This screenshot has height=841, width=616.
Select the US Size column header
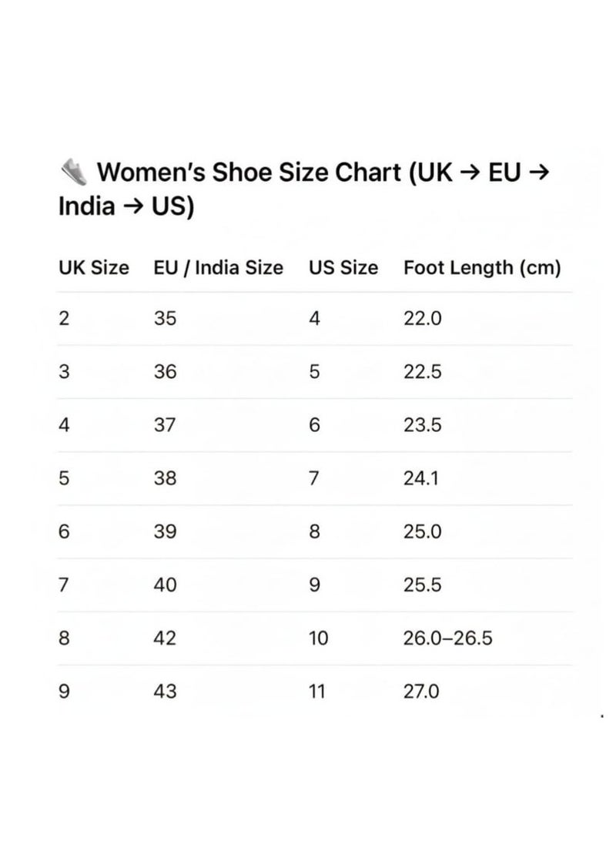pyautogui.click(x=343, y=267)
